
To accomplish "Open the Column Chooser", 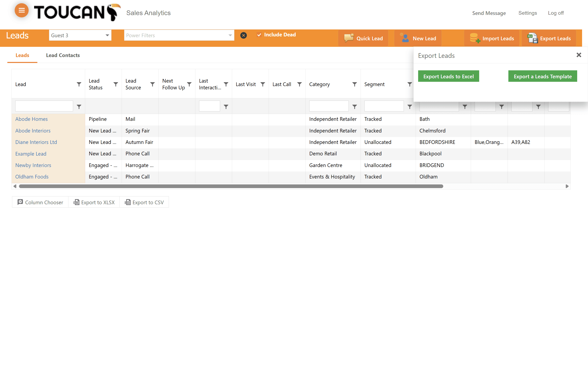I will (40, 202).
